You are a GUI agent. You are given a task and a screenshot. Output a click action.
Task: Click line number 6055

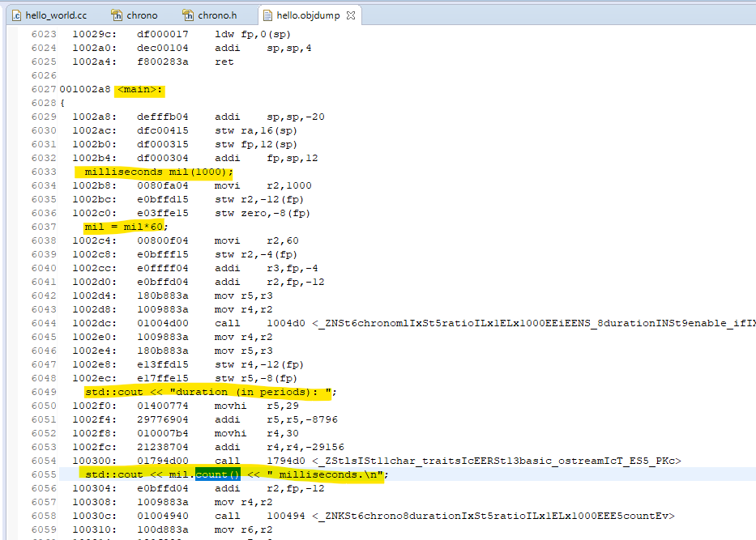pos(44,474)
